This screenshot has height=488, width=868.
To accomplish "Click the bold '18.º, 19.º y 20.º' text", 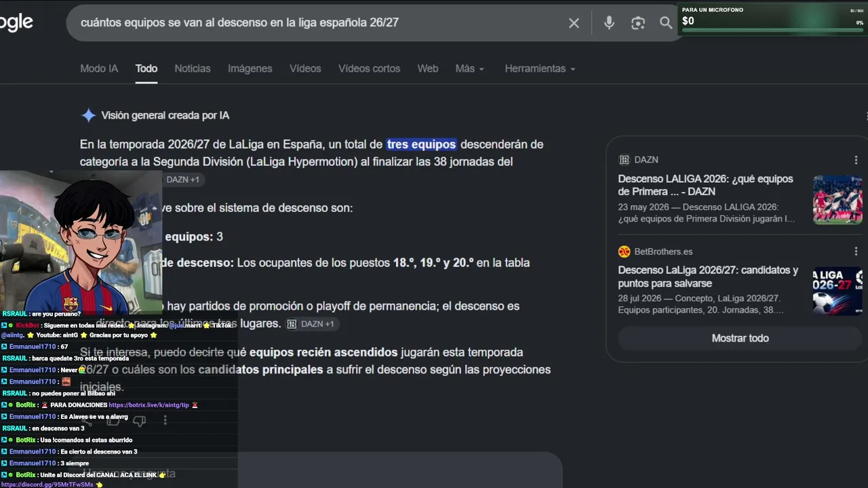I will (433, 263).
